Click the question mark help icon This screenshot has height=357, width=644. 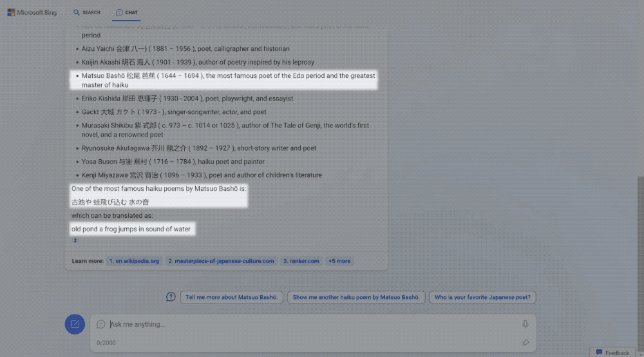tap(171, 297)
